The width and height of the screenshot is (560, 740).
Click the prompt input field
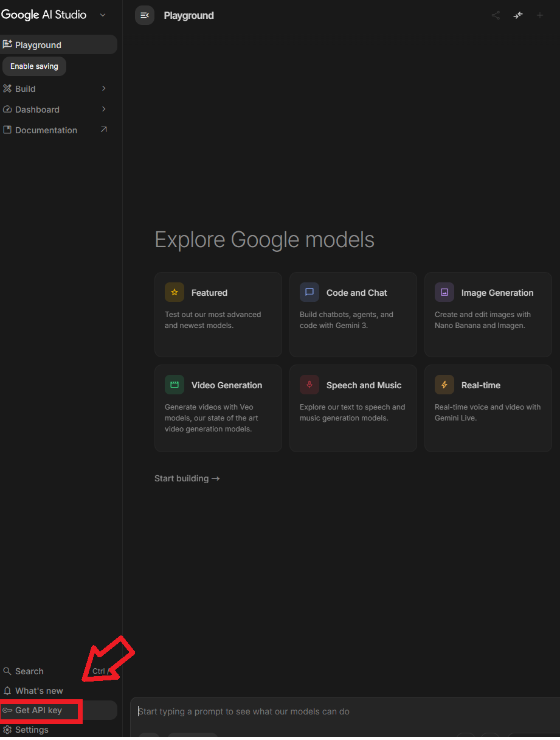click(345, 711)
